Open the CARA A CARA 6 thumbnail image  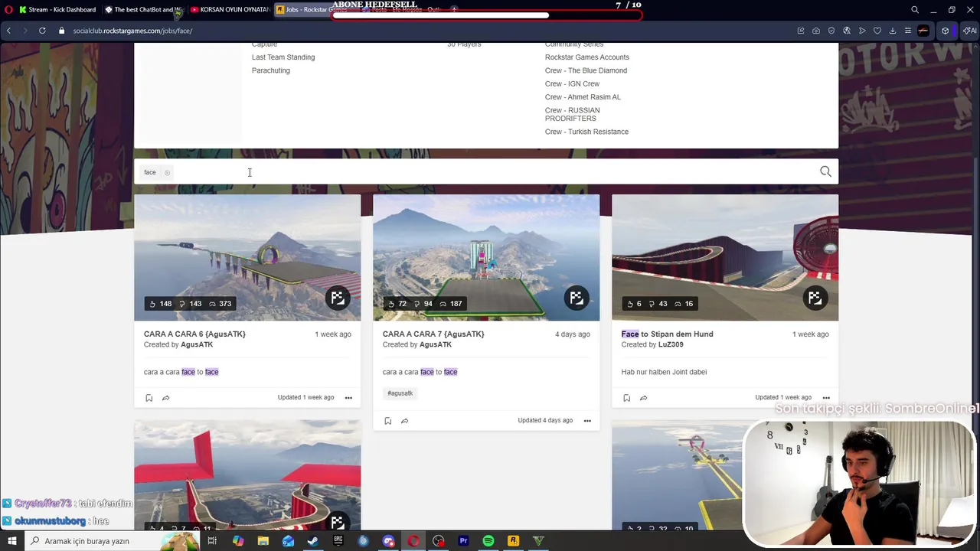pyautogui.click(x=247, y=257)
